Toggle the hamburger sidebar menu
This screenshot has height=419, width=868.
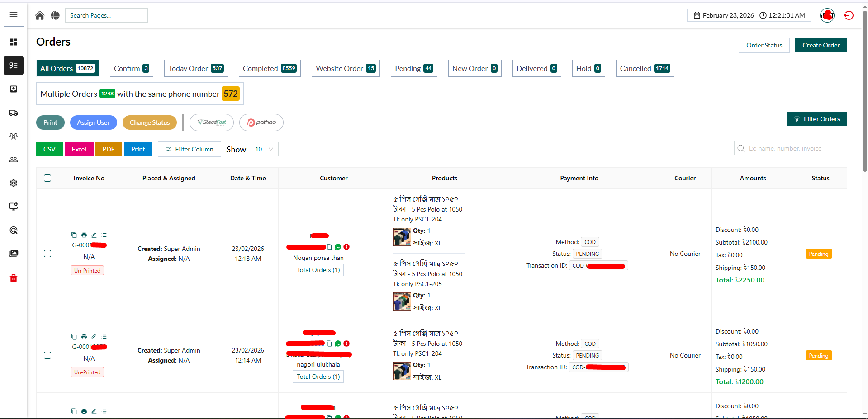pyautogui.click(x=14, y=15)
